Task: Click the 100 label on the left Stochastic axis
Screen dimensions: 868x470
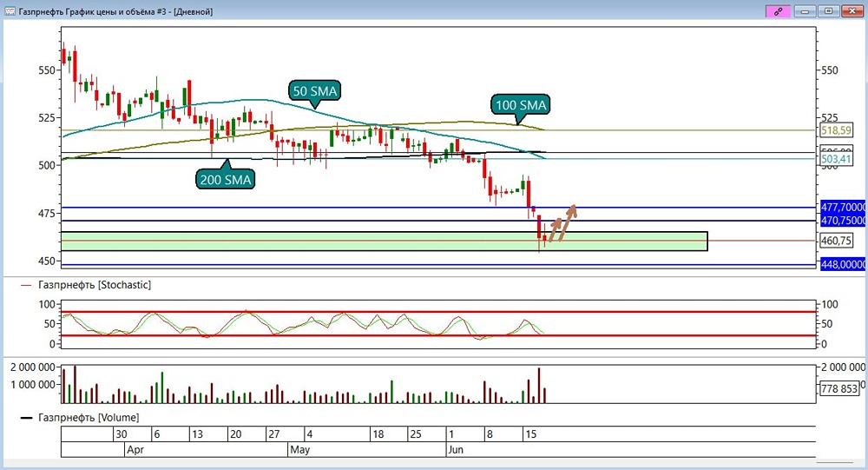Action: tap(47, 304)
